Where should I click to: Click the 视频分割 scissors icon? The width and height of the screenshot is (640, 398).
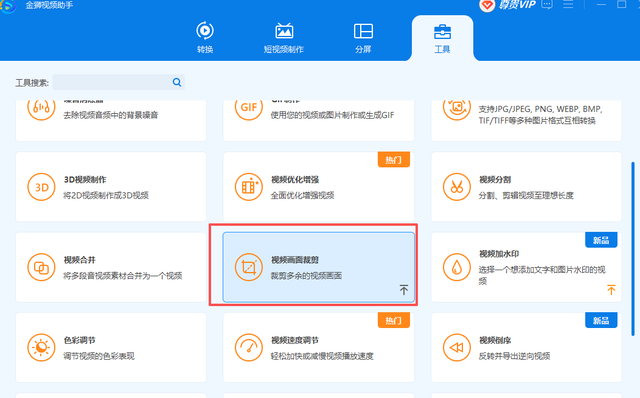click(x=457, y=187)
